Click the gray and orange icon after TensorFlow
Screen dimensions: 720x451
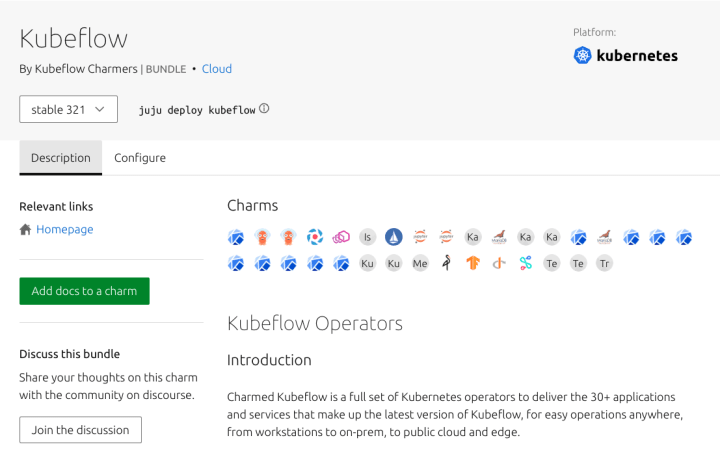(x=499, y=264)
